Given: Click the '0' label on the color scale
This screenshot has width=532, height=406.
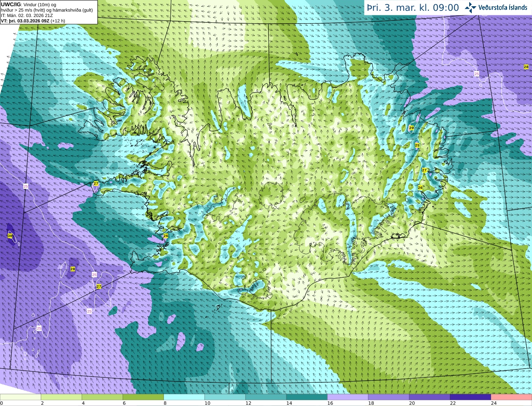Looking at the screenshot, I should coord(2,403).
